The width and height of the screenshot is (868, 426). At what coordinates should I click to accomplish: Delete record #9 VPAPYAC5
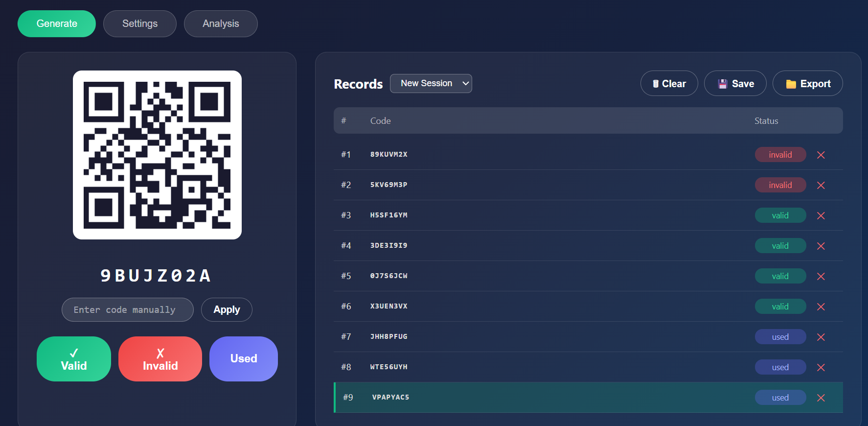pos(821,398)
